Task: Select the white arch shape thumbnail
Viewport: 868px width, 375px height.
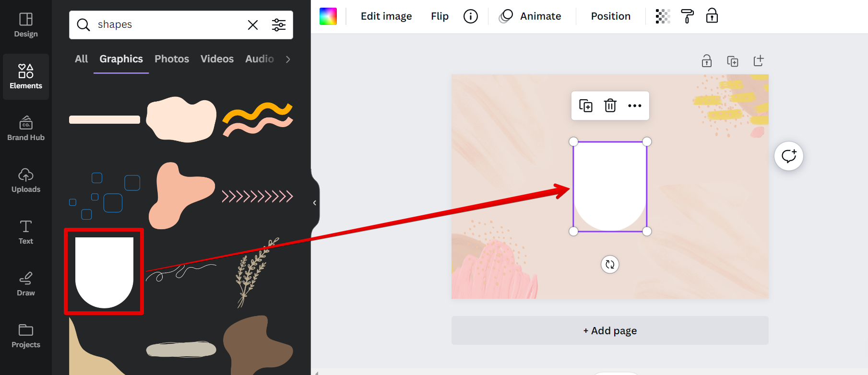Action: (x=104, y=272)
